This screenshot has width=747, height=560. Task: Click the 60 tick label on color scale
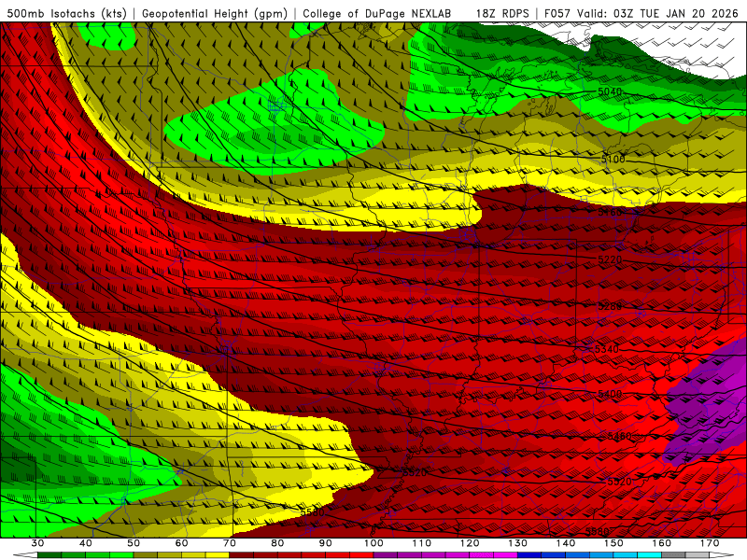[181, 543]
